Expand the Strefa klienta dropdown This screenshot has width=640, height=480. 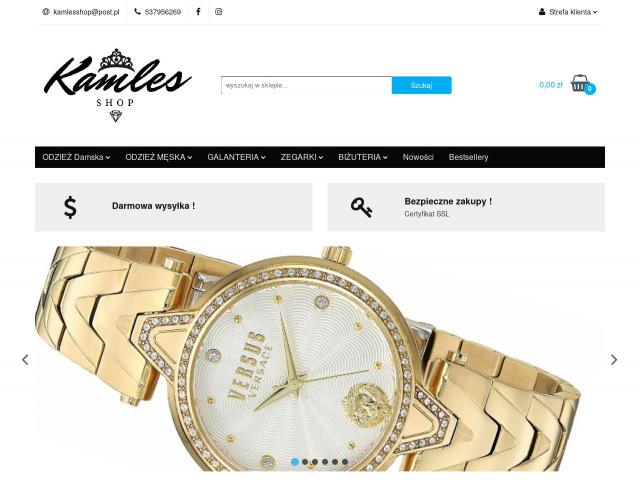point(568,12)
